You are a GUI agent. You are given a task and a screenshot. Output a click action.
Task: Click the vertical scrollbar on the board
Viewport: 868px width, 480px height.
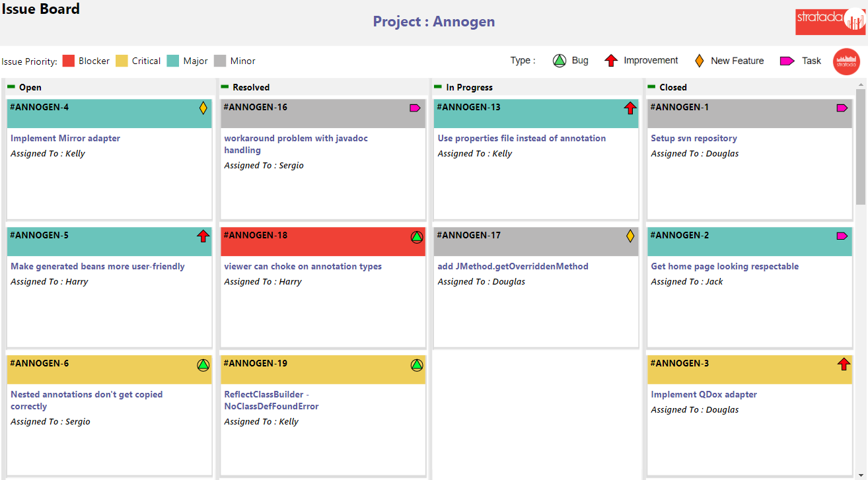[860, 145]
